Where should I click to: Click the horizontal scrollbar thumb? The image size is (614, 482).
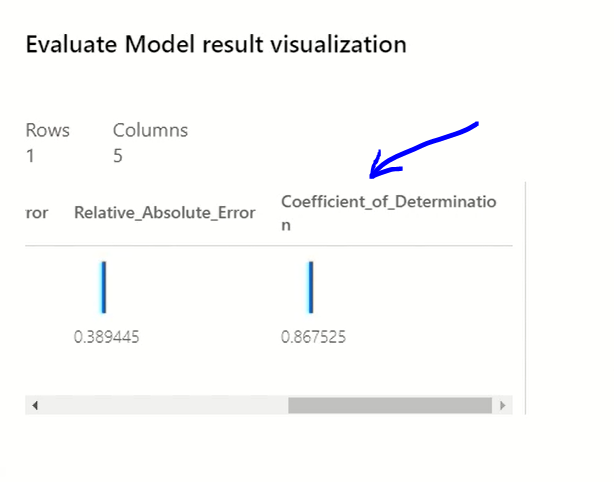pyautogui.click(x=390, y=405)
